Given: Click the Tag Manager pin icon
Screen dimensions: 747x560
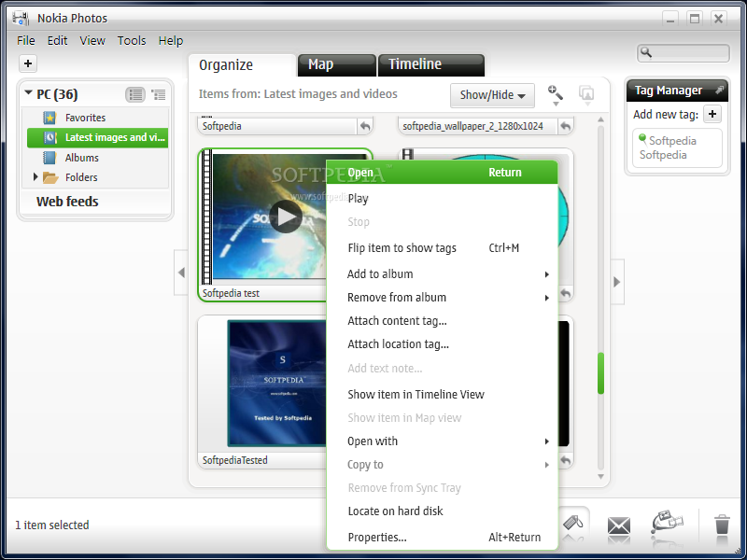Looking at the screenshot, I should (x=719, y=90).
